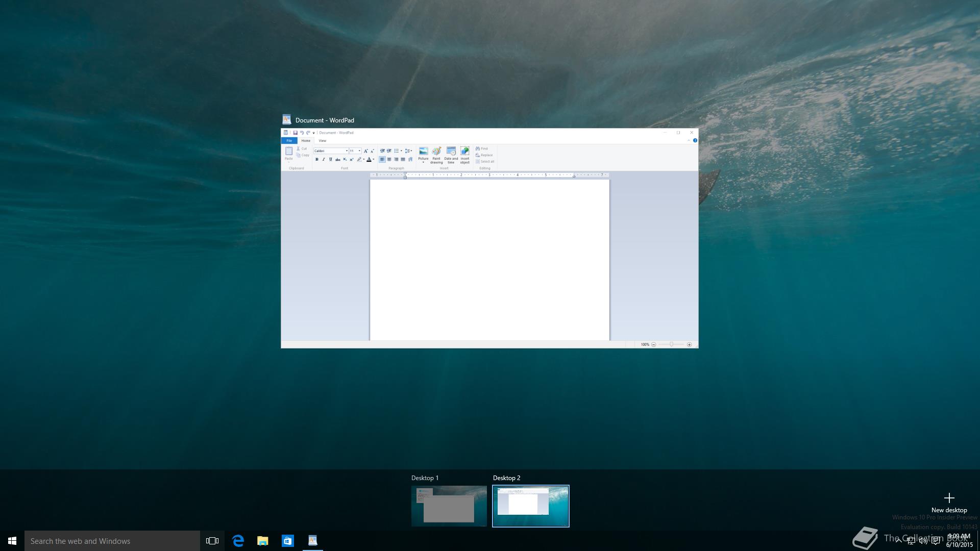Click the Grow font icon

coord(365,151)
